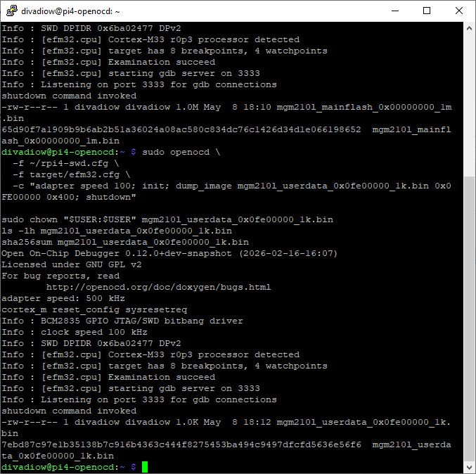This screenshot has width=476, height=474.
Task: Click the lower 'target has 8 breakpoints' line
Action: [x=165, y=366]
